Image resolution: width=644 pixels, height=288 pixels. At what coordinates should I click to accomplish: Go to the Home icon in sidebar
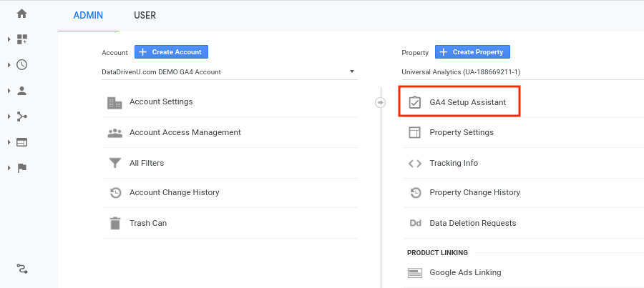21,14
